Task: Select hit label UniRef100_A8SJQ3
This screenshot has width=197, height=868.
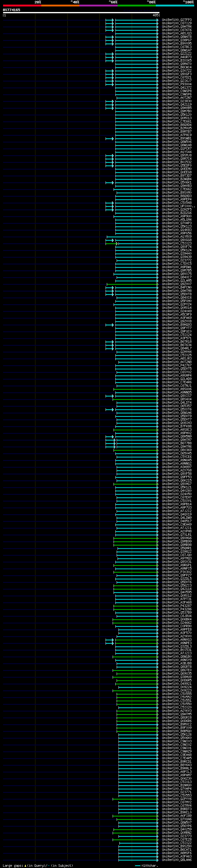Action: click(177, 33)
